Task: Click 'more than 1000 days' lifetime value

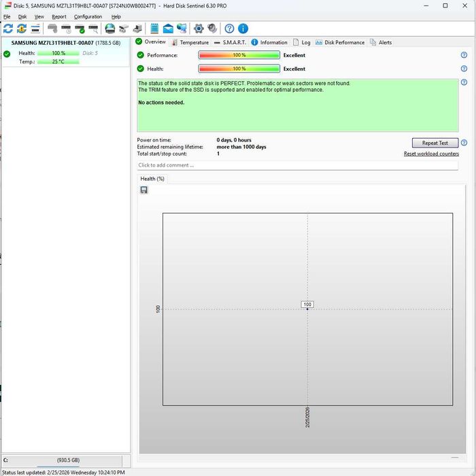Action: tap(241, 147)
